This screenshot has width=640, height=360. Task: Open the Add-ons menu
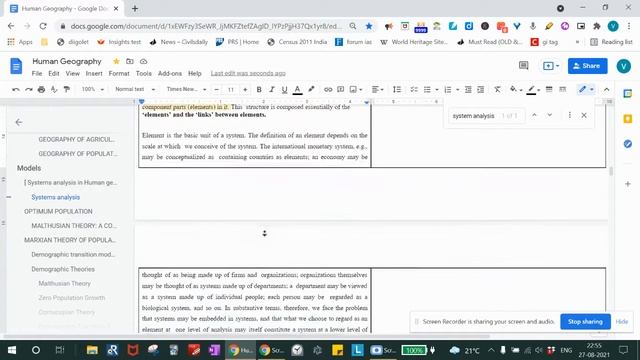tap(170, 73)
